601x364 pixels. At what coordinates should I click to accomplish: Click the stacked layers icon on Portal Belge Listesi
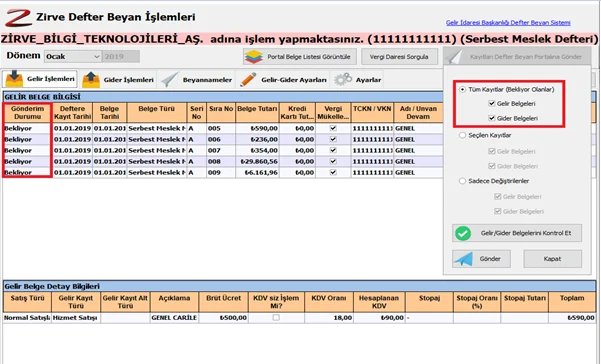pyautogui.click(x=254, y=57)
